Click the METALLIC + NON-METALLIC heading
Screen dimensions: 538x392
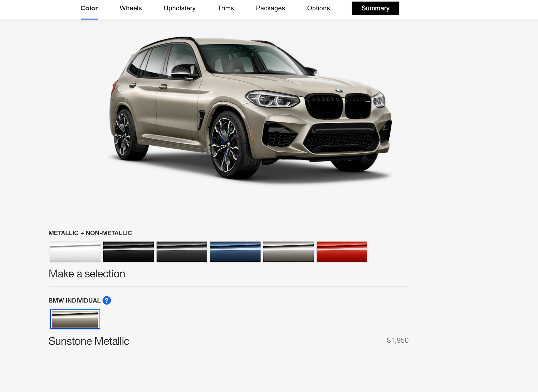click(x=90, y=233)
